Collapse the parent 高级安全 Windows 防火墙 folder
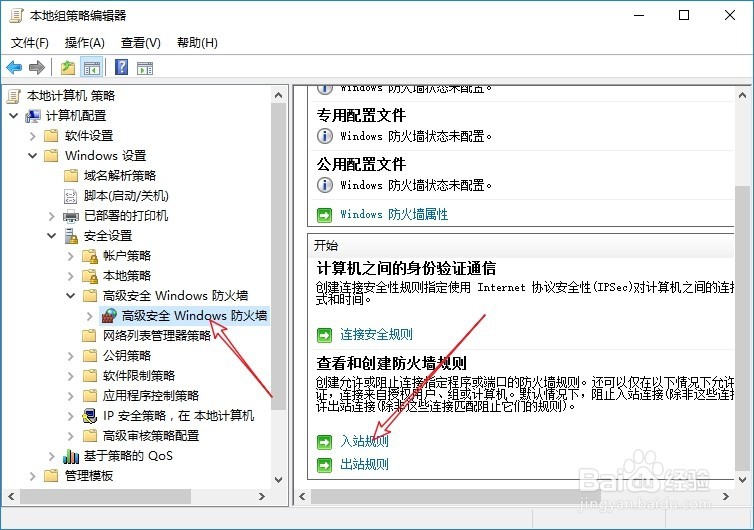This screenshot has height=530, width=754. (71, 296)
